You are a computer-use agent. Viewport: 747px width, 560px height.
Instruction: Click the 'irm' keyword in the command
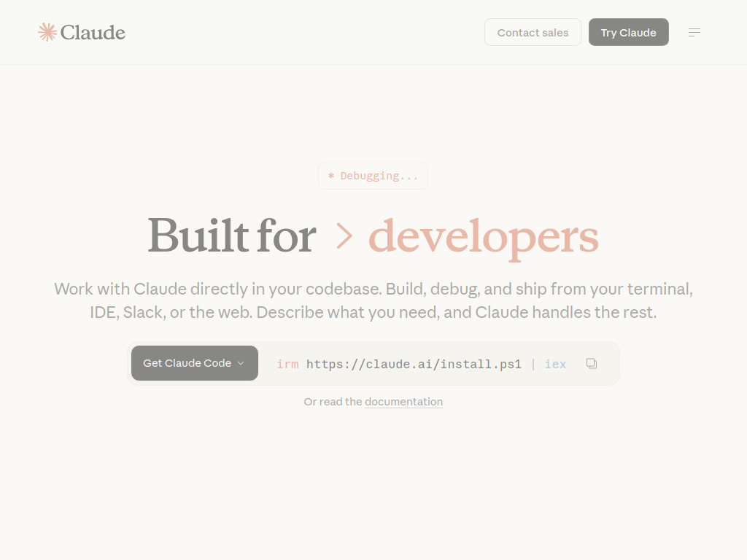pos(287,364)
